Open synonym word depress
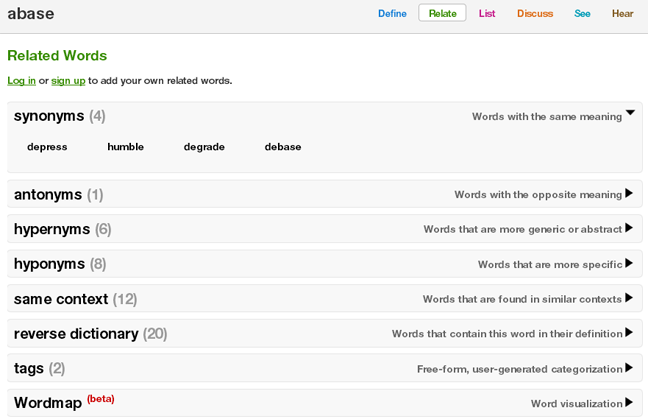The image size is (648, 419). (47, 147)
